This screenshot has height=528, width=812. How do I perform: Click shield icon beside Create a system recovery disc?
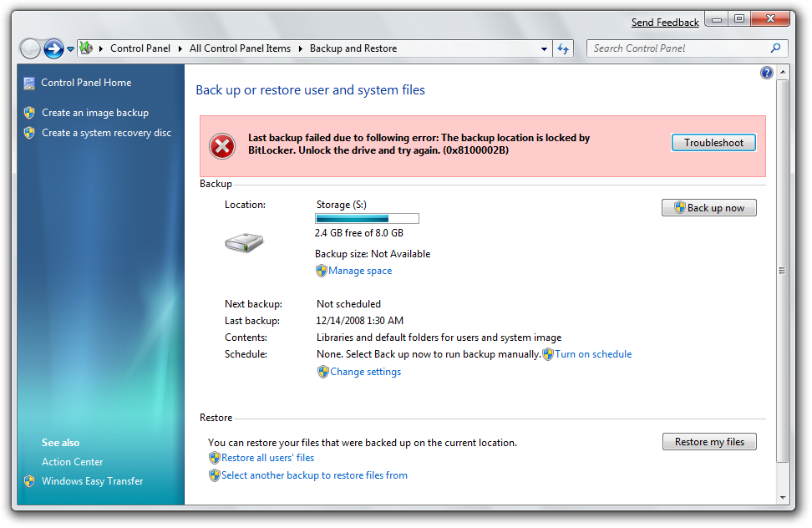tap(29, 133)
